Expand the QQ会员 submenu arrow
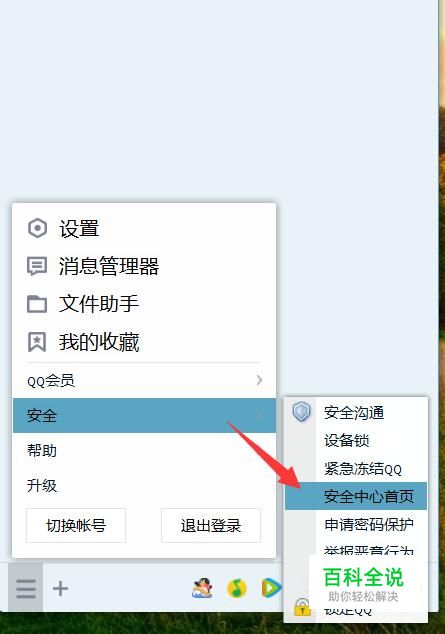The image size is (445, 634). (259, 380)
